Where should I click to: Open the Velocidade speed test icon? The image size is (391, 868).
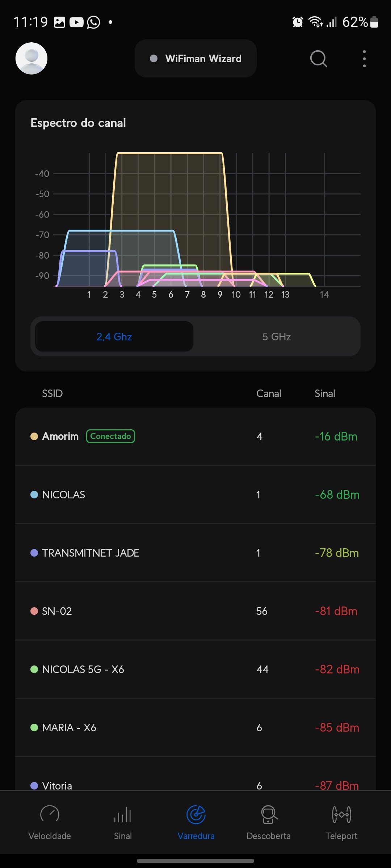(x=50, y=814)
